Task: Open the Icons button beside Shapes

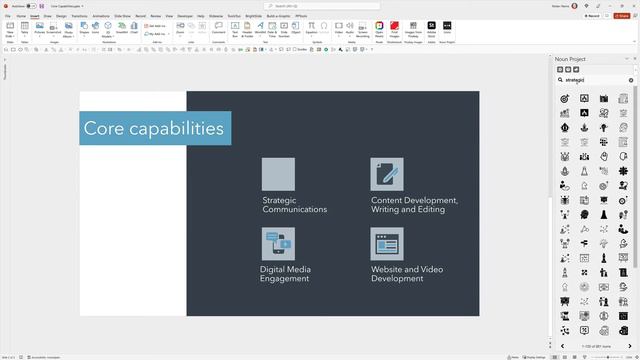Action: coord(96,28)
